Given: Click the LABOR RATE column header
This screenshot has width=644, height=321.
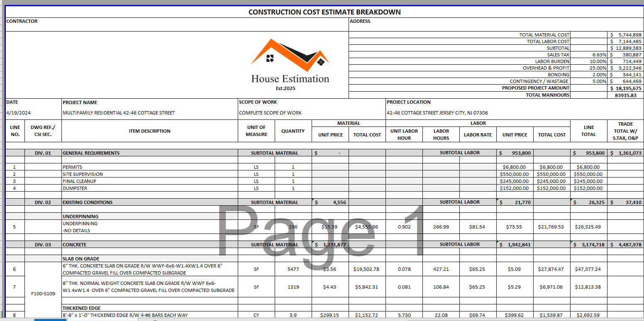Looking at the screenshot, I should click(x=478, y=135).
